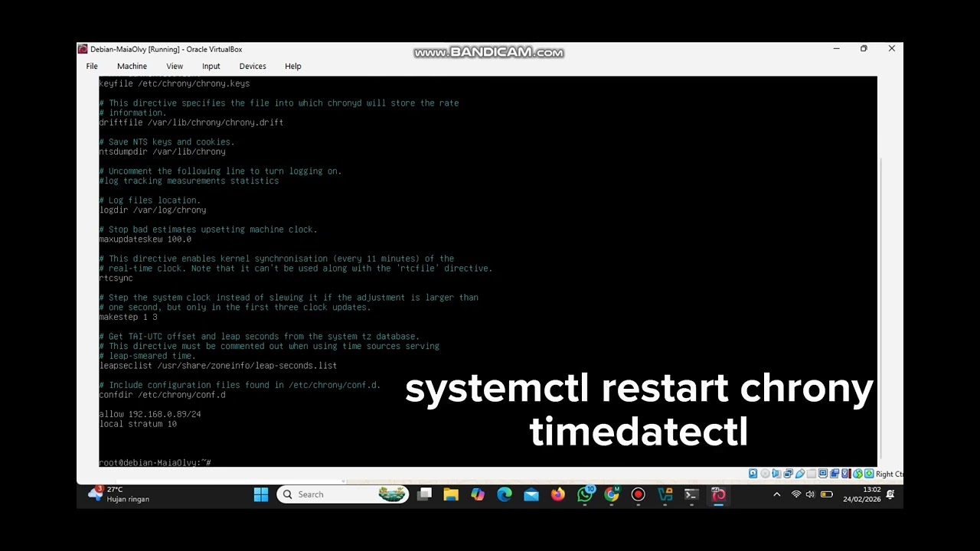
Task: Click the virtualization features V icon
Action: click(x=845, y=474)
